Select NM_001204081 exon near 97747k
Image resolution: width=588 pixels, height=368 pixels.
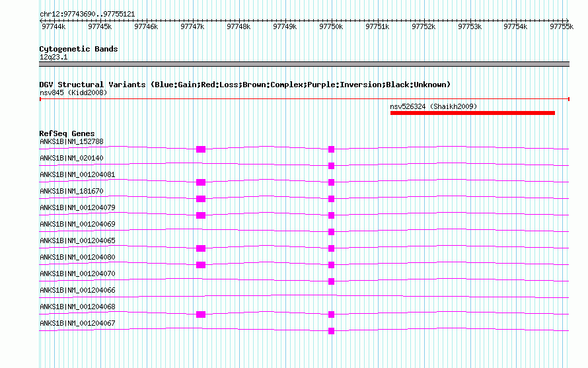[x=201, y=182]
